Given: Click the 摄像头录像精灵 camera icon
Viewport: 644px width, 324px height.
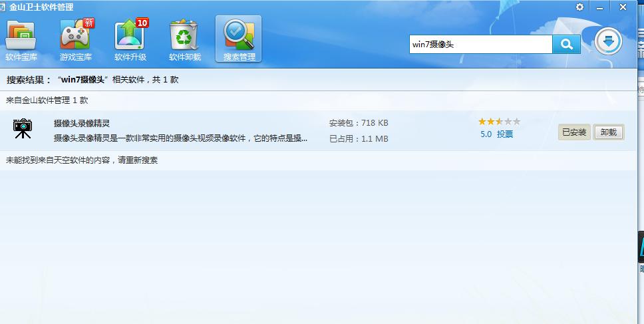Looking at the screenshot, I should 23,128.
